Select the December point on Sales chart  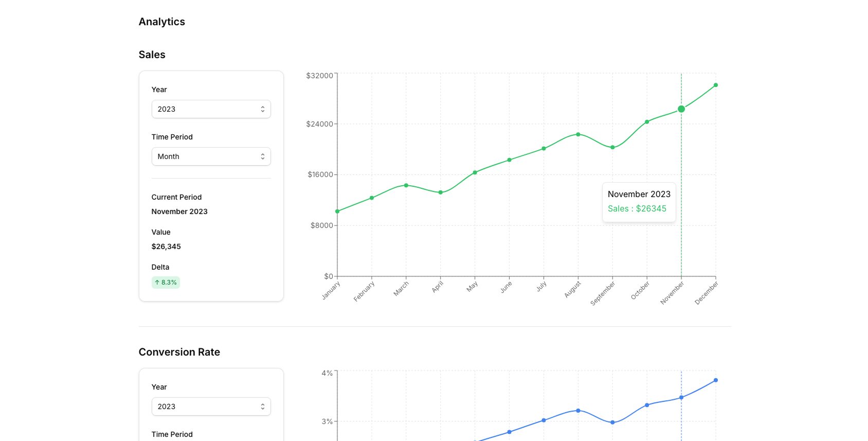(x=715, y=85)
